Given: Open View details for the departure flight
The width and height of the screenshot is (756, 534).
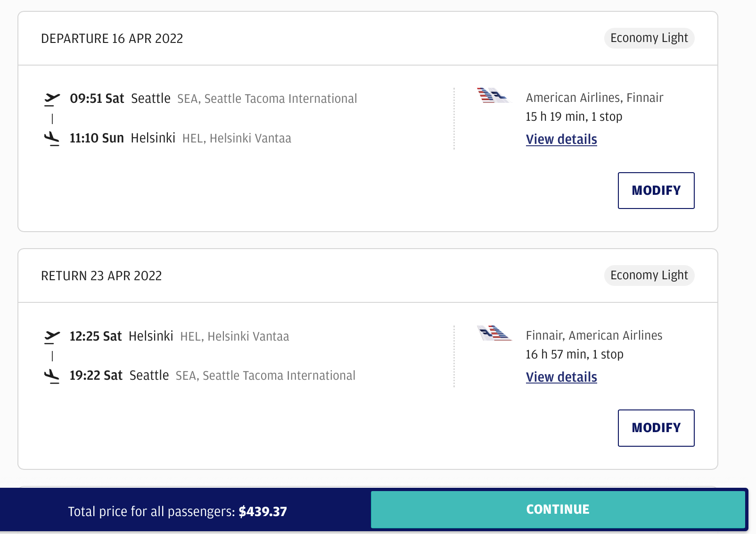Looking at the screenshot, I should 561,140.
